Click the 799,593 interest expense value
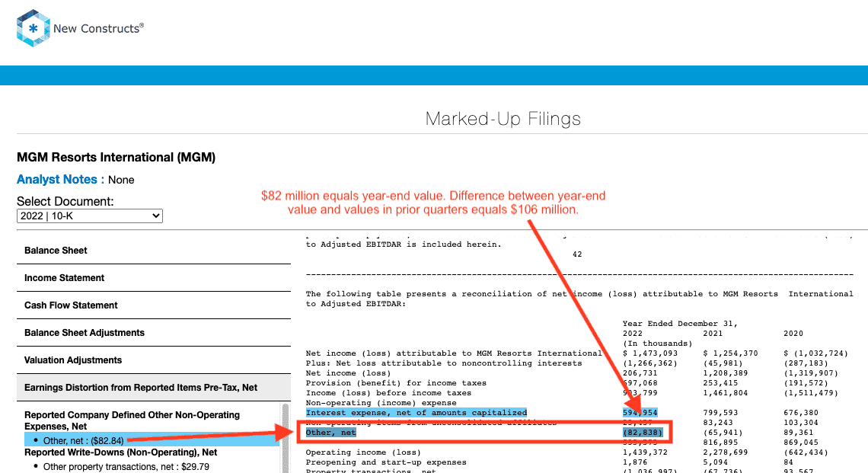868x473 pixels. tap(720, 413)
